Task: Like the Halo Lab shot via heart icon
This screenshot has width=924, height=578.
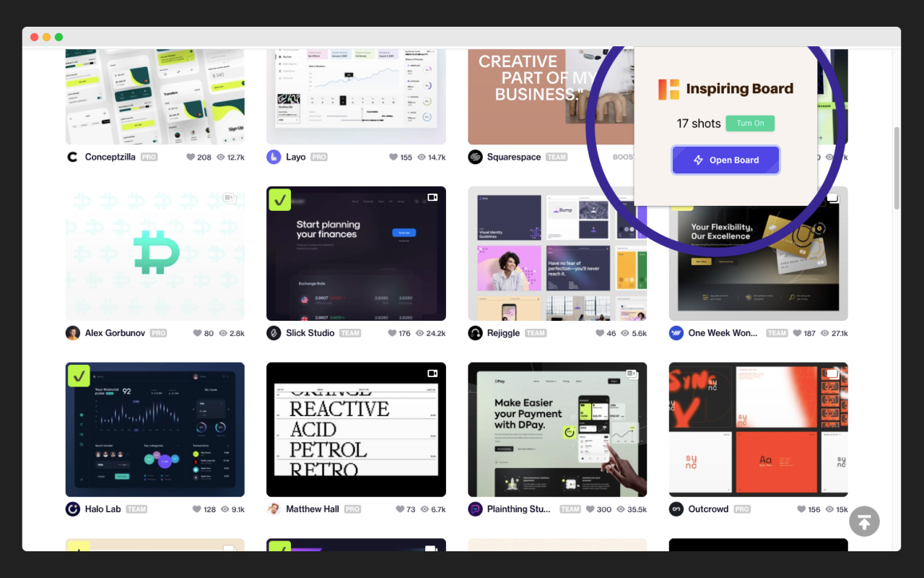Action: click(x=197, y=509)
